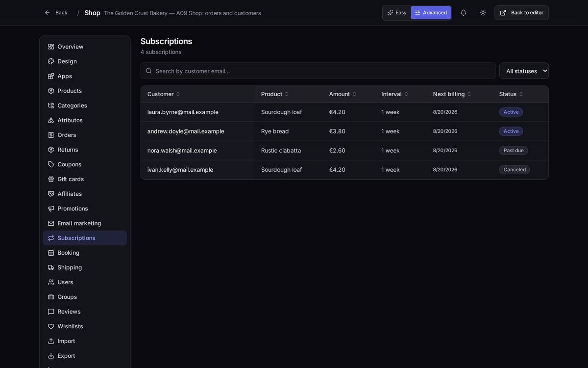Open the Email marketing section

coord(85,223)
